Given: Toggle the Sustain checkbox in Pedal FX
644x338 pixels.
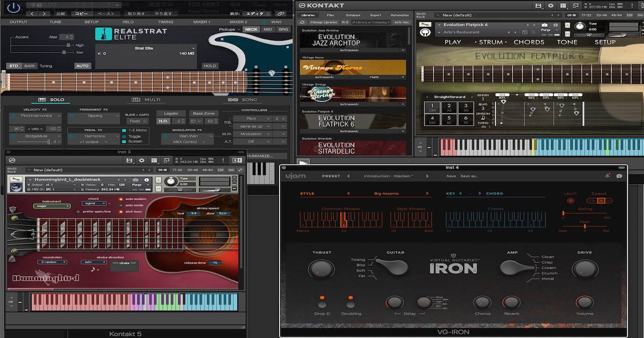Looking at the screenshot, I should tap(125, 142).
